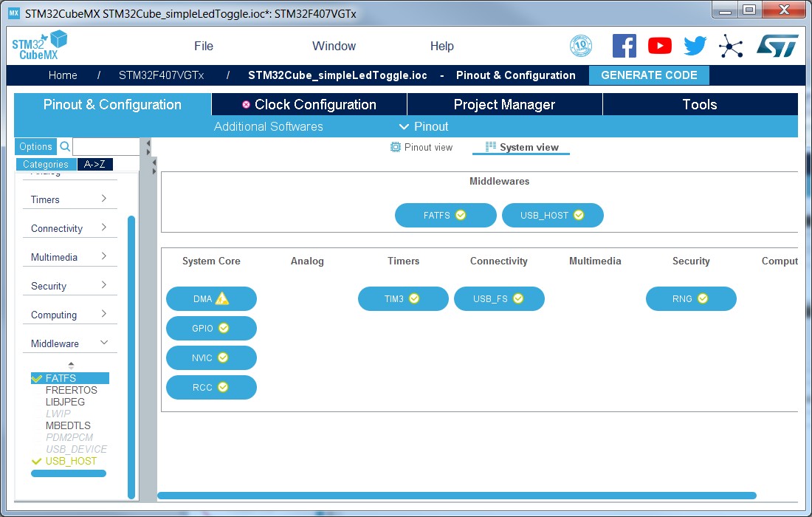The image size is (812, 517).
Task: Click the GENERATE CODE button
Action: pos(649,75)
